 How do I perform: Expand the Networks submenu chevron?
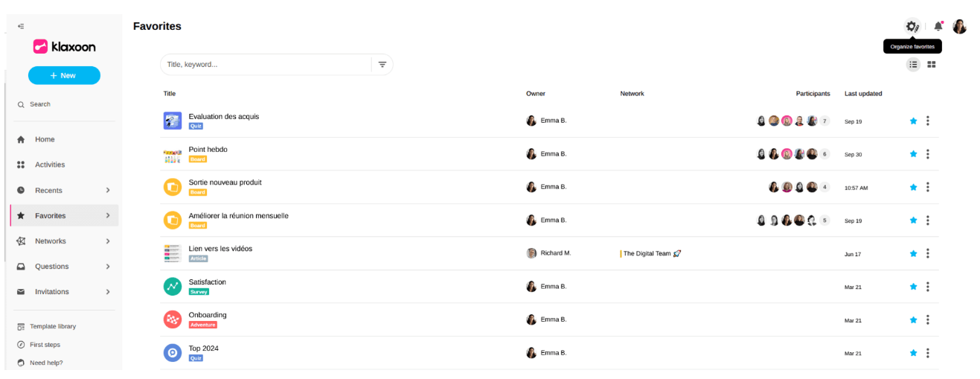108,241
